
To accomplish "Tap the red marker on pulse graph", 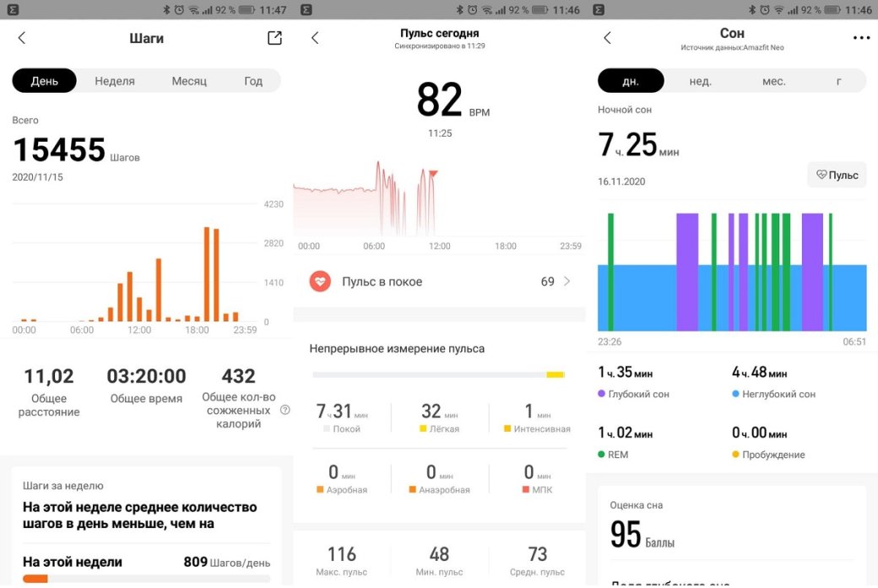I will coord(433,174).
